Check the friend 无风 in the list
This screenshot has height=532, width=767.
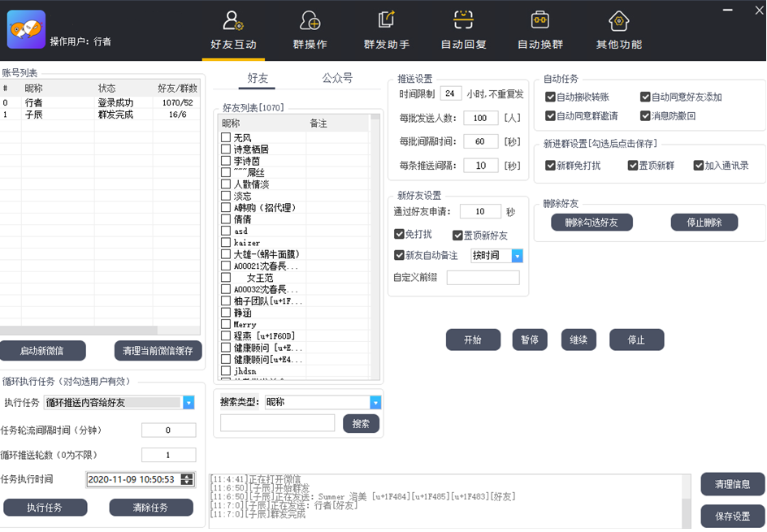click(x=226, y=137)
